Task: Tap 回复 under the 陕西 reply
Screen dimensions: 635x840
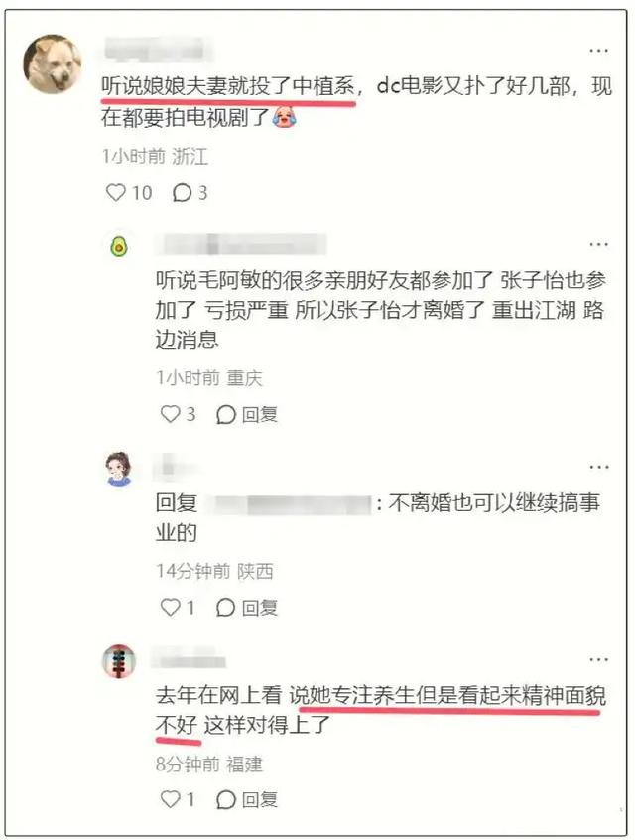Action: click(247, 608)
